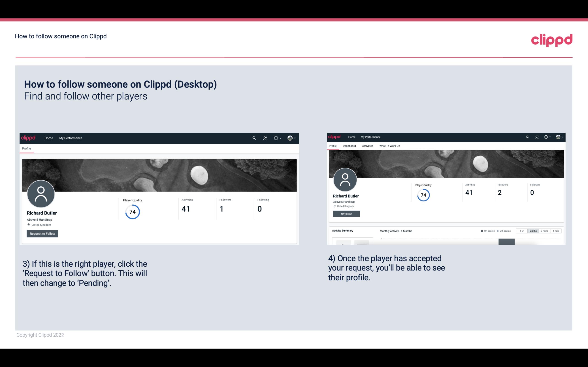Click the location pin icon on profile
This screenshot has height=367, width=588.
pos(28,225)
